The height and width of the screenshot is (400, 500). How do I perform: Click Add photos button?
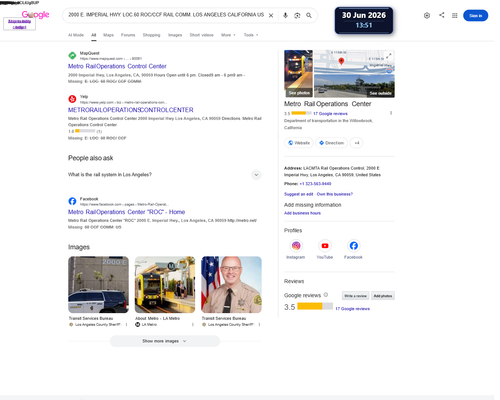coord(383,296)
